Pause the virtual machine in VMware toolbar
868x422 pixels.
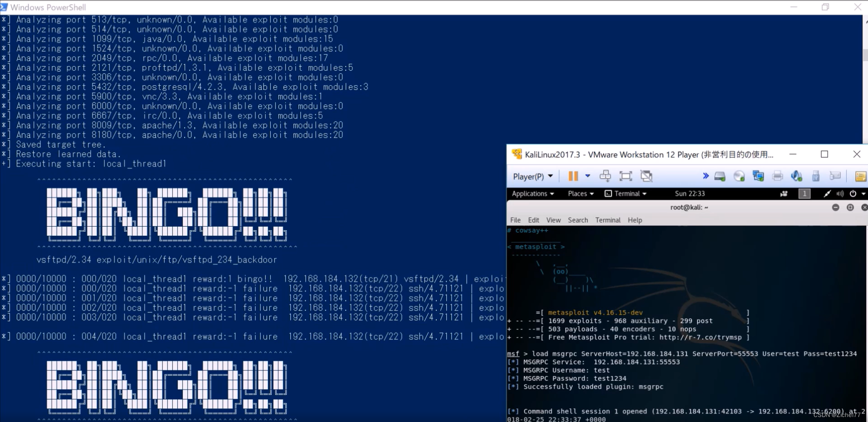pyautogui.click(x=573, y=176)
